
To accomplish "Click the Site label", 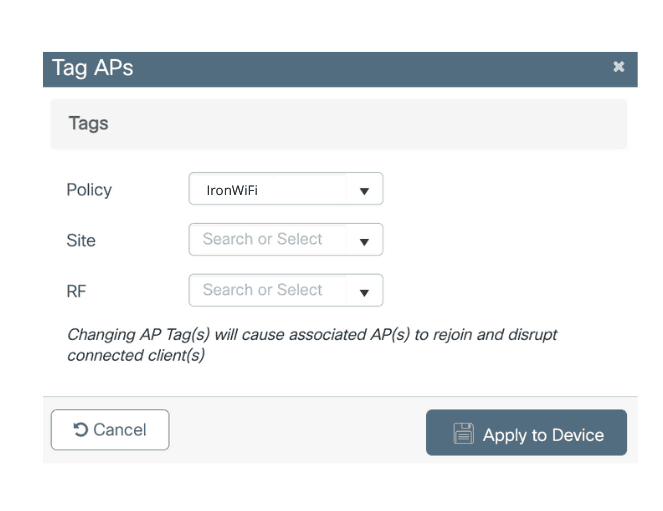I will [x=81, y=241].
